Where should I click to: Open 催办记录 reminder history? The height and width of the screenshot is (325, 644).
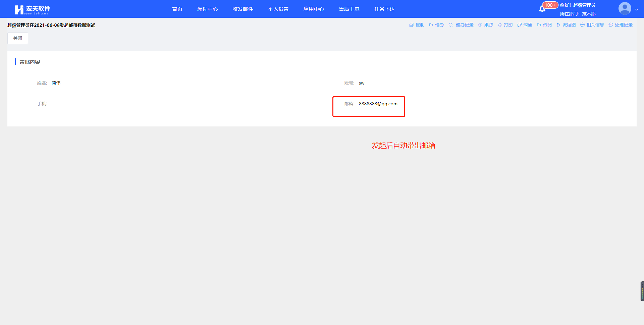coord(461,25)
